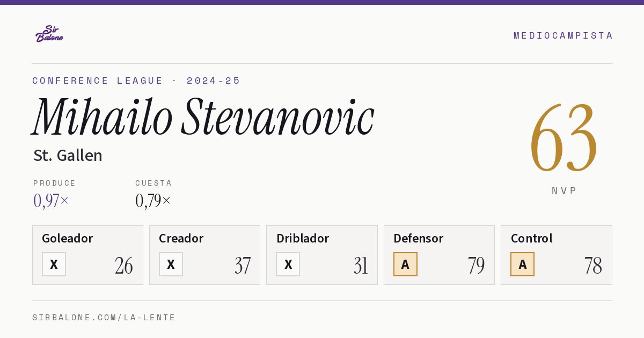This screenshot has height=338, width=644.
Task: Click the PRODUCE label
Action: [55, 183]
